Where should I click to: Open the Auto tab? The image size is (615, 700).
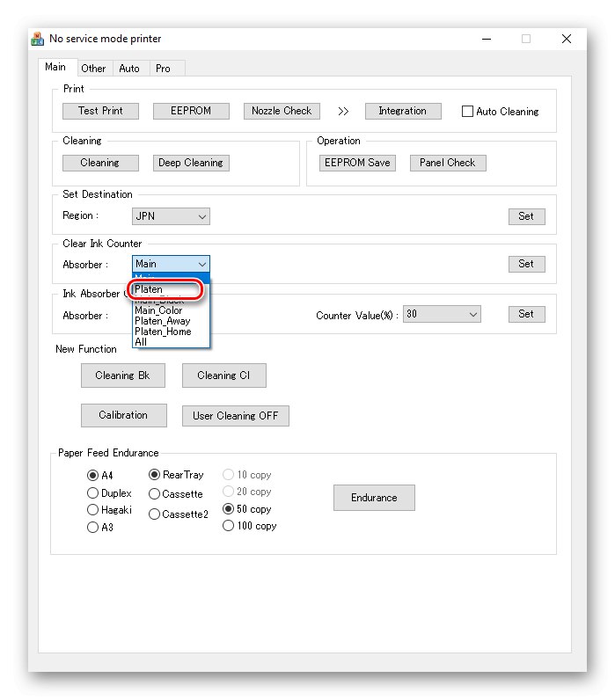pyautogui.click(x=129, y=69)
